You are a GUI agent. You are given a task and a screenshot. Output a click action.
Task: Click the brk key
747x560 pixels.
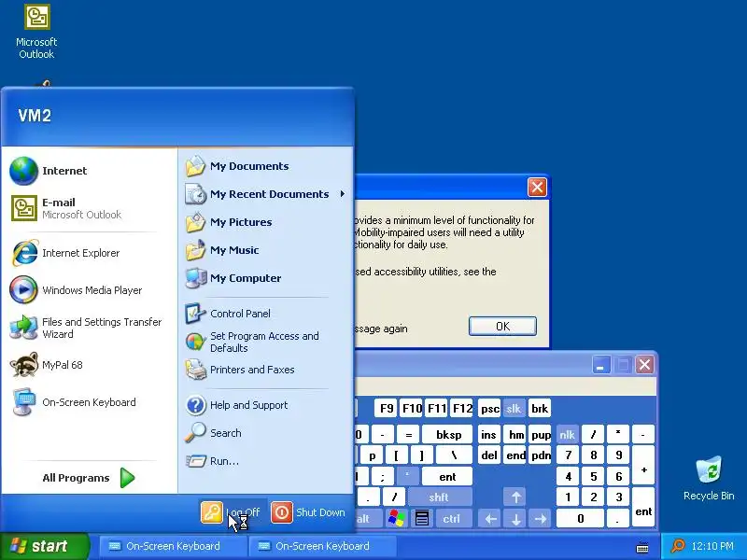(540, 409)
